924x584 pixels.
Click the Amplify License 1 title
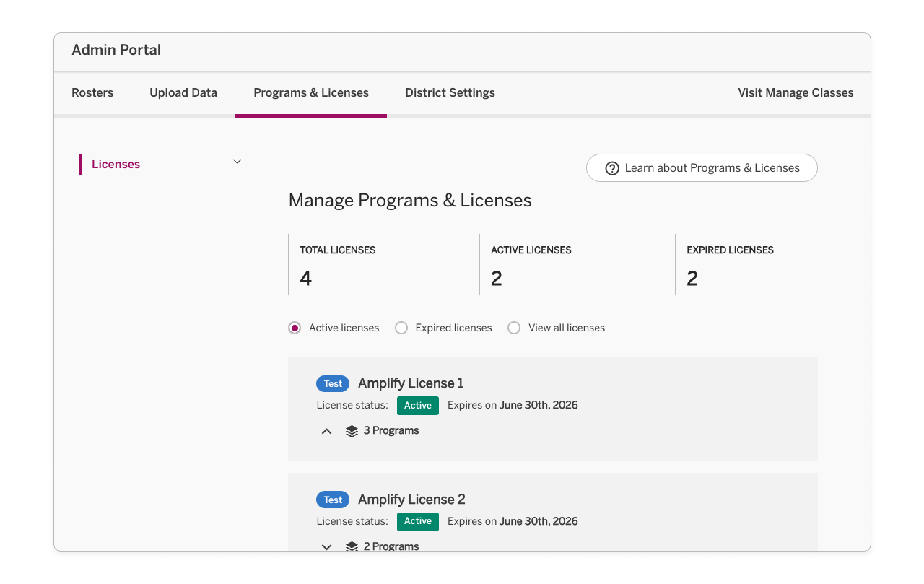[411, 383]
